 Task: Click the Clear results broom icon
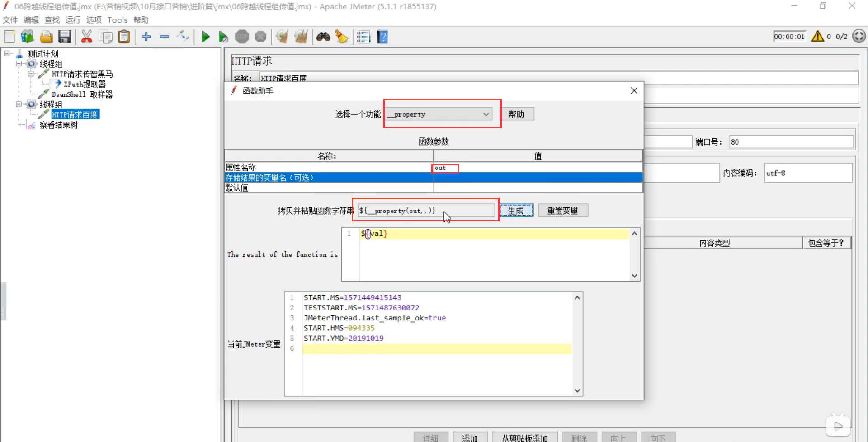(282, 37)
